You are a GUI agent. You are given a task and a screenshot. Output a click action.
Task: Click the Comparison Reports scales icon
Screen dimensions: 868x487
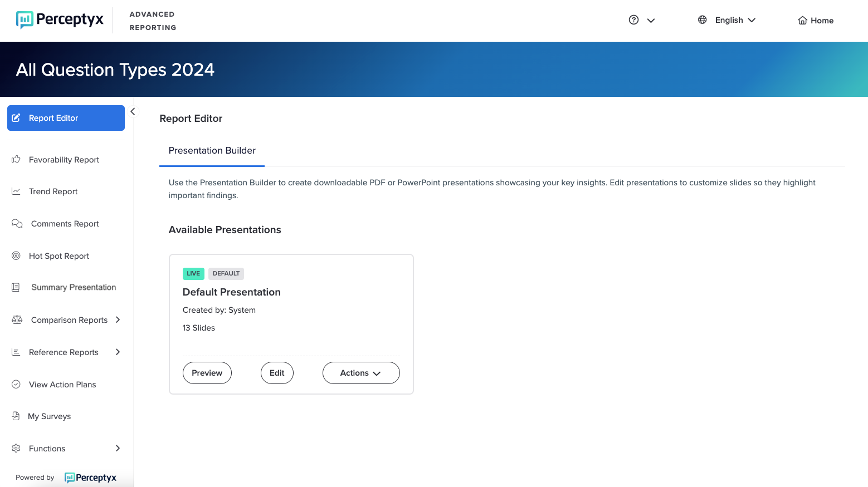(17, 319)
